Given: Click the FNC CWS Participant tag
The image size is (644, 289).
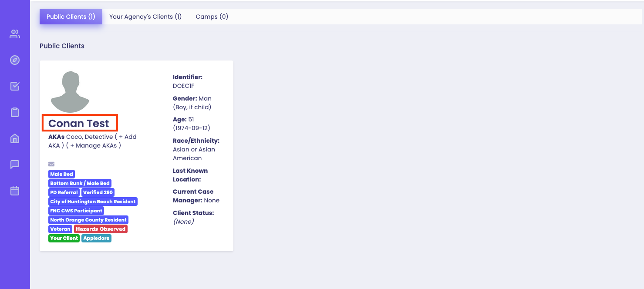Looking at the screenshot, I should click(x=76, y=211).
